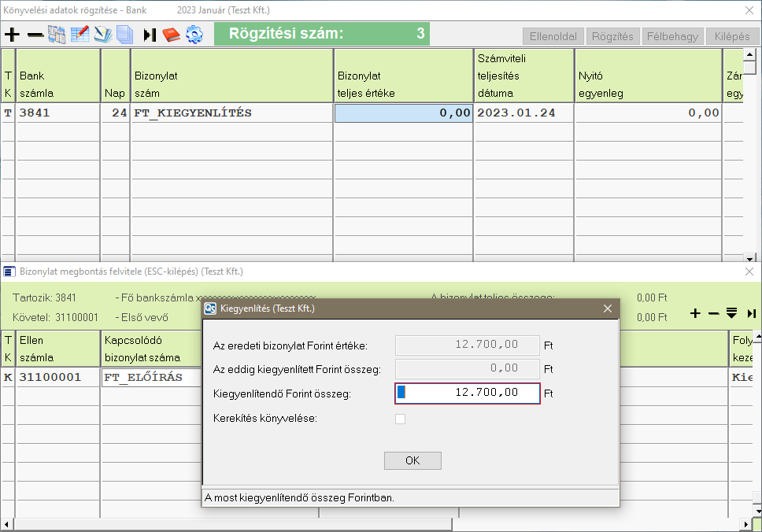Click the skip-to-end arrow in the main toolbar
Viewport: 762px width, 532px height.
pyautogui.click(x=150, y=35)
